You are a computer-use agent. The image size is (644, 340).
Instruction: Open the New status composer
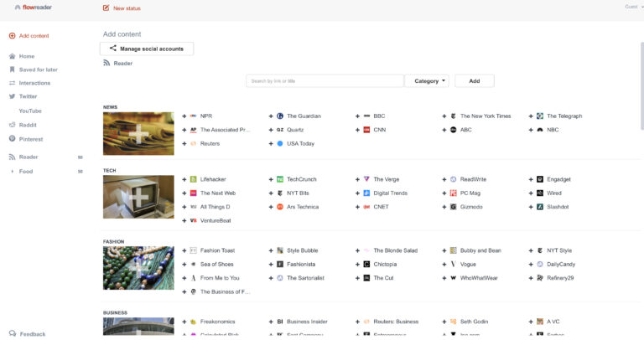click(x=122, y=8)
